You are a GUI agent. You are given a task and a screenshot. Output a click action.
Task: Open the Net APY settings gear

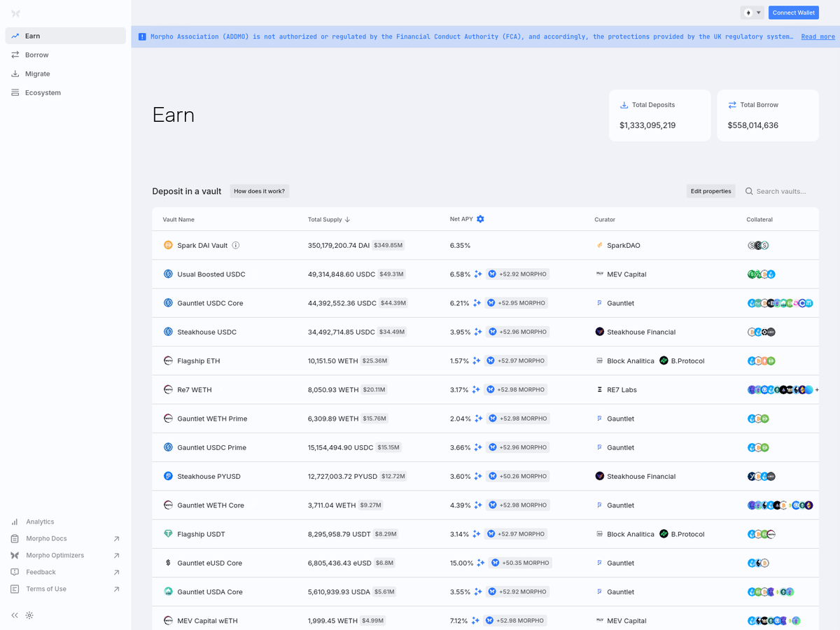pyautogui.click(x=480, y=219)
